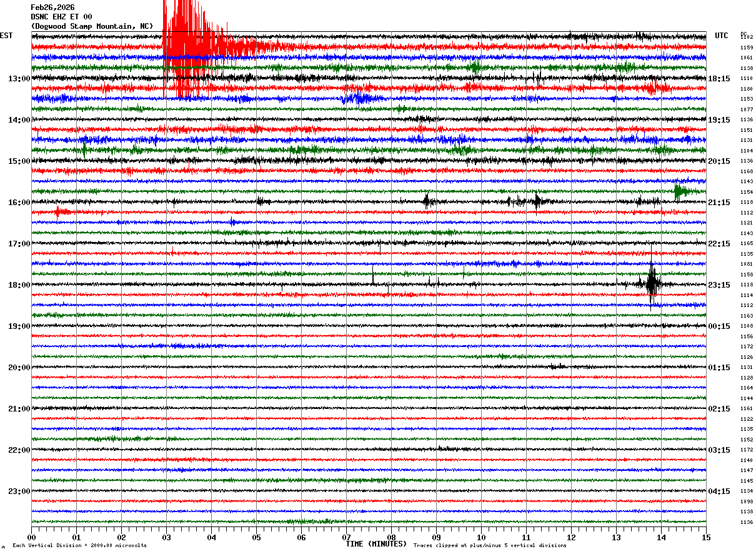756x554 pixels.
Task: Click the TIME (MINUTES) axis title
Action: [376, 544]
